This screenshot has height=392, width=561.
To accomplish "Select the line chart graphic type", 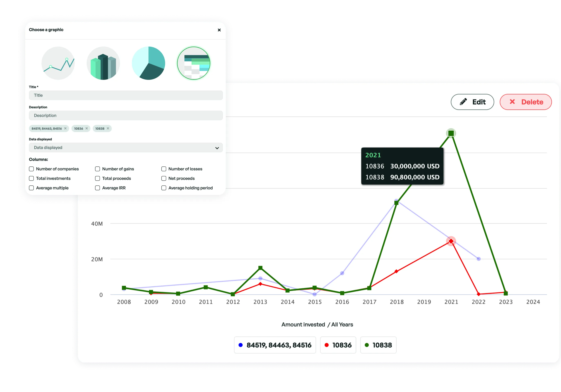I will tap(58, 63).
